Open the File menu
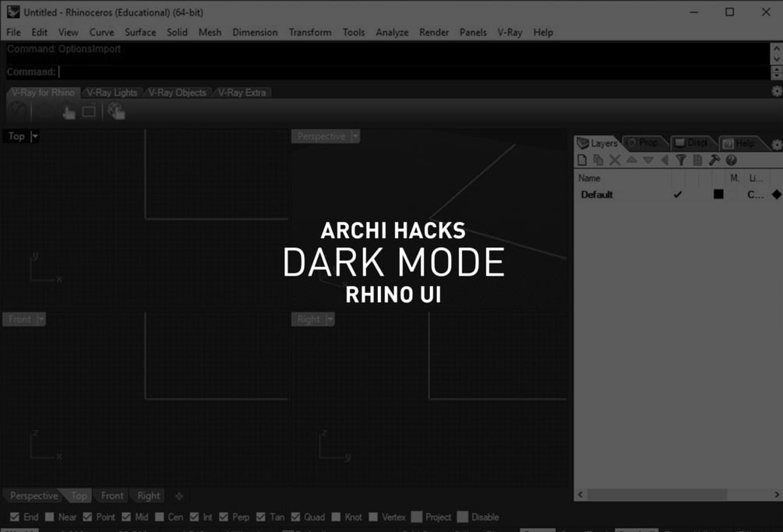Viewport: 783px width, 532px height. (13, 33)
